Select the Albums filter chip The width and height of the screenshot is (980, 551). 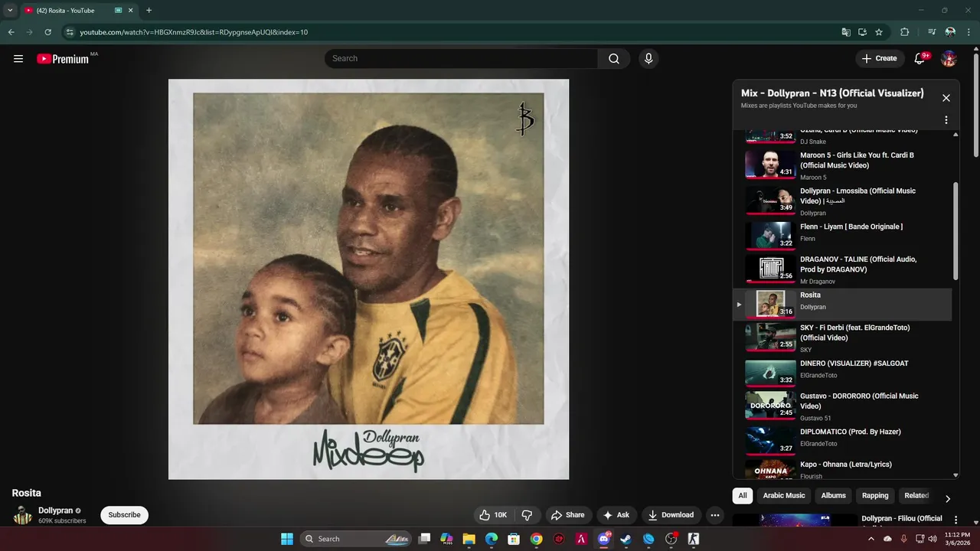click(834, 496)
